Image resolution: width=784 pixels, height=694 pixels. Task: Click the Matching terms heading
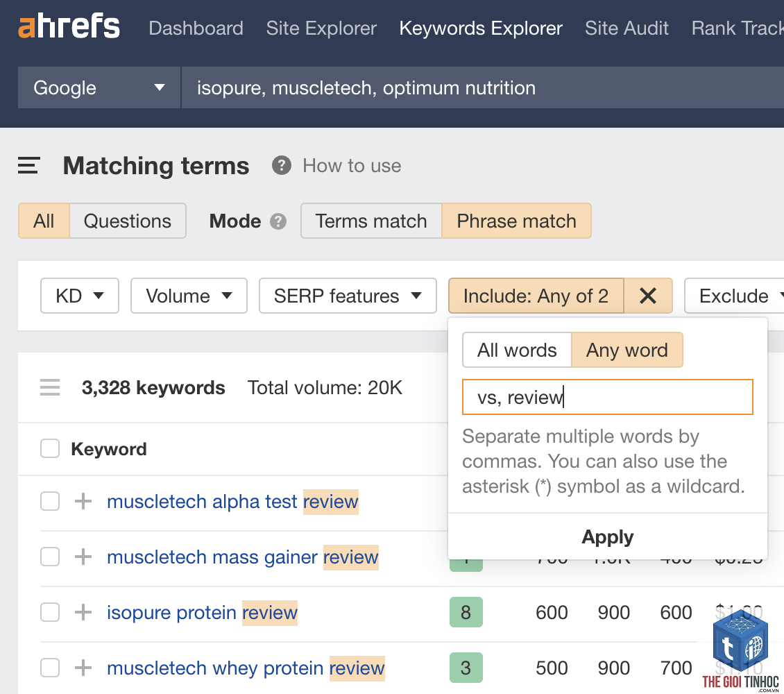[156, 165]
